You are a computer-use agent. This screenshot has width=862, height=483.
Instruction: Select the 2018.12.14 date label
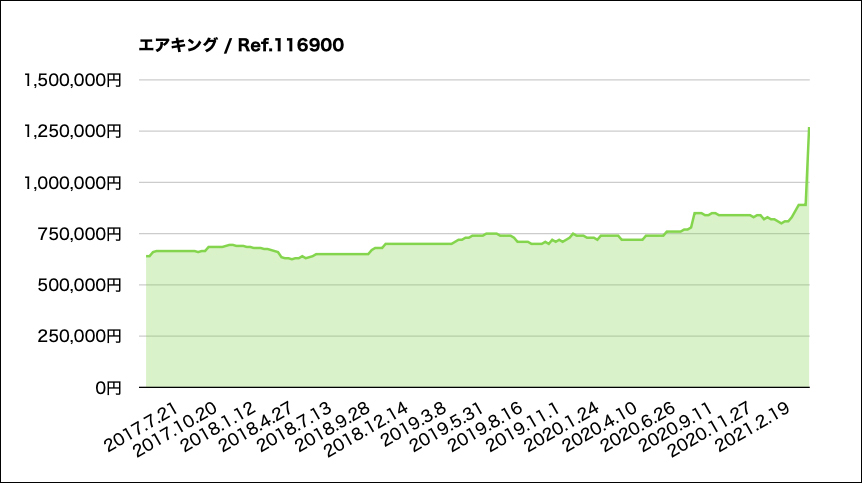click(x=367, y=430)
